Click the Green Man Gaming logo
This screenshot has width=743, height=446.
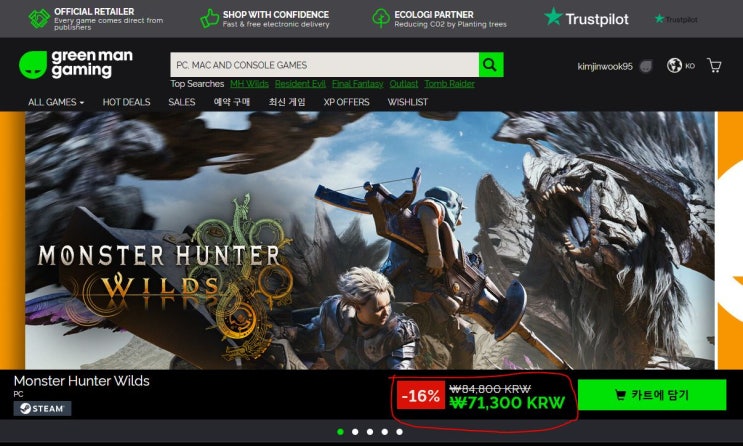(x=76, y=64)
